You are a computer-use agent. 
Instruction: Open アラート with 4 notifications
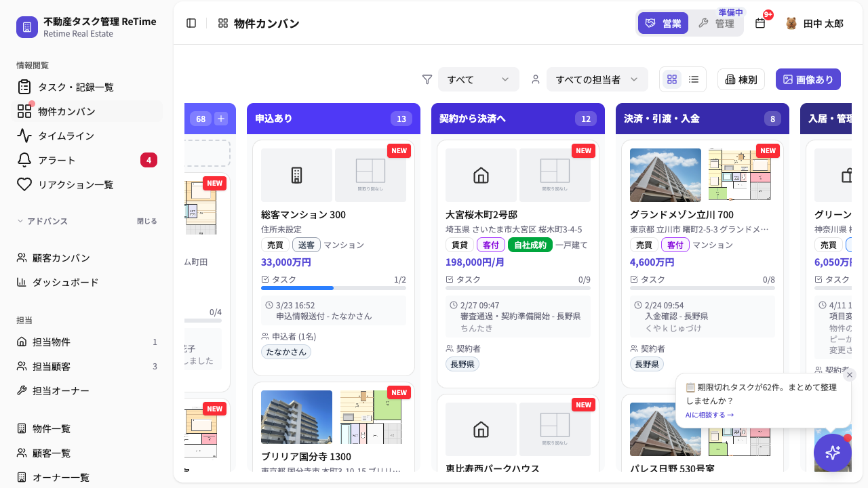(x=87, y=160)
